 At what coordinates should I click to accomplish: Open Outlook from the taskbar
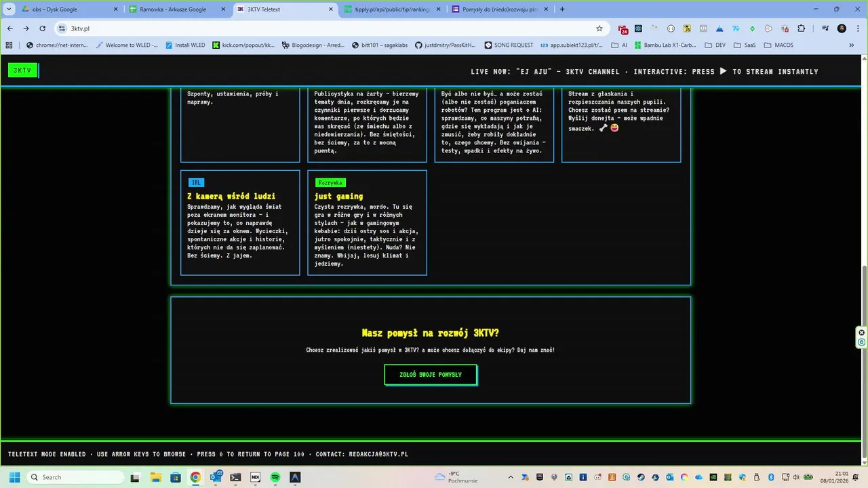[215, 477]
